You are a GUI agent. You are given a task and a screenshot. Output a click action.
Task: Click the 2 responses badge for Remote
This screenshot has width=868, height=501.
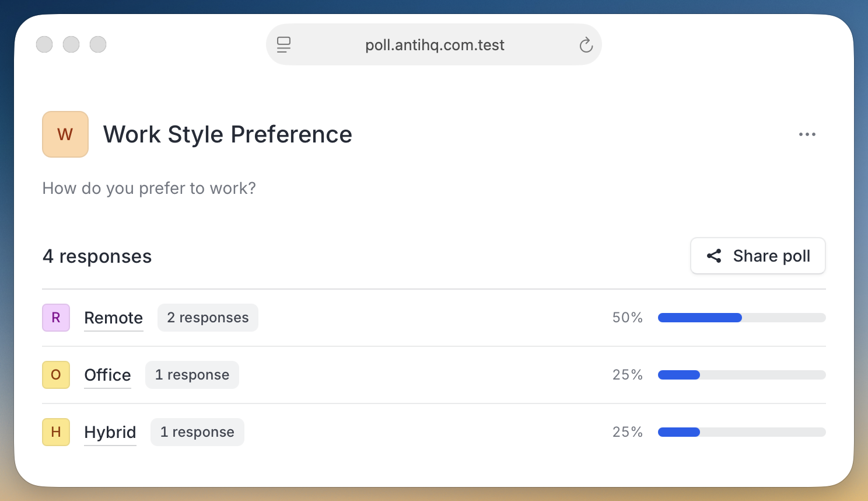click(208, 318)
